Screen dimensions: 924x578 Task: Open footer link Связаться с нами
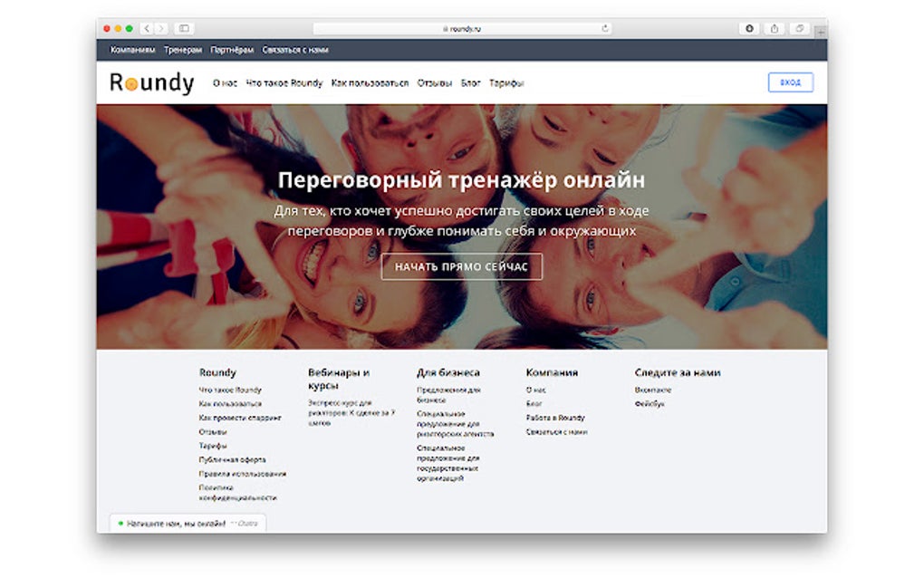coord(556,432)
